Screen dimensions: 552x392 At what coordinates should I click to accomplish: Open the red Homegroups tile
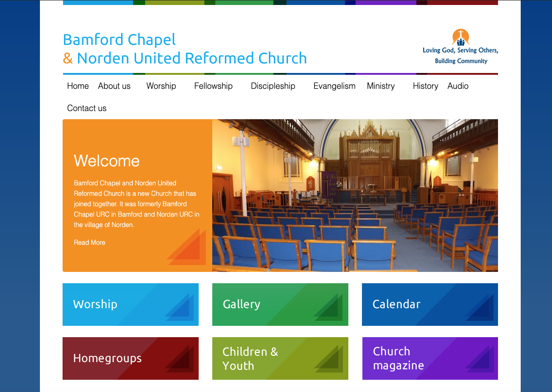point(131,358)
